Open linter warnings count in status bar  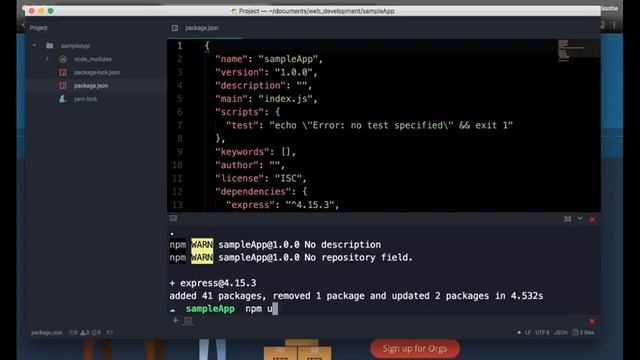(84, 333)
